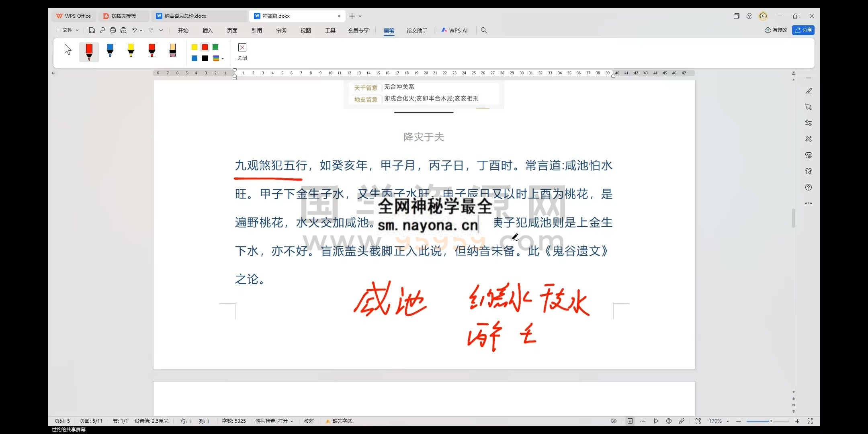This screenshot has width=868, height=434.
Task: Click the 缺失字体 missing fonts warning
Action: point(339,421)
